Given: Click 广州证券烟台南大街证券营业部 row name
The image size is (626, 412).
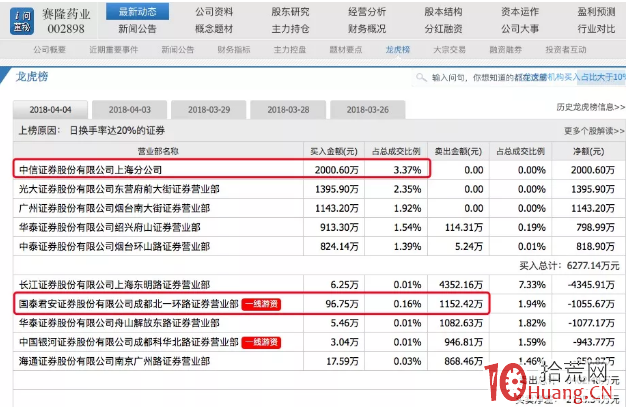Looking at the screenshot, I should point(114,208).
